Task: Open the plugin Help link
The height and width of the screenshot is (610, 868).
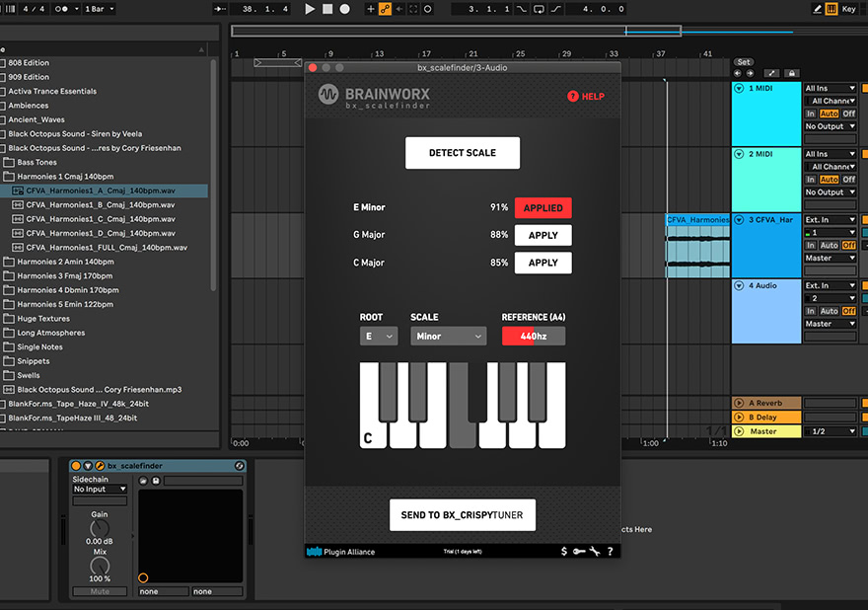Action: pyautogui.click(x=586, y=97)
